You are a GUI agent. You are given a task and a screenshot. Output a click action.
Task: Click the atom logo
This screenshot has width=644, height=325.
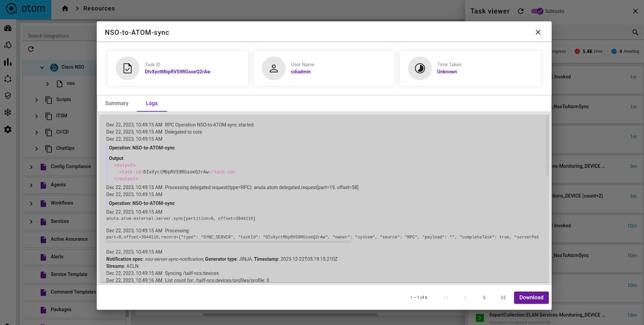click(x=26, y=8)
